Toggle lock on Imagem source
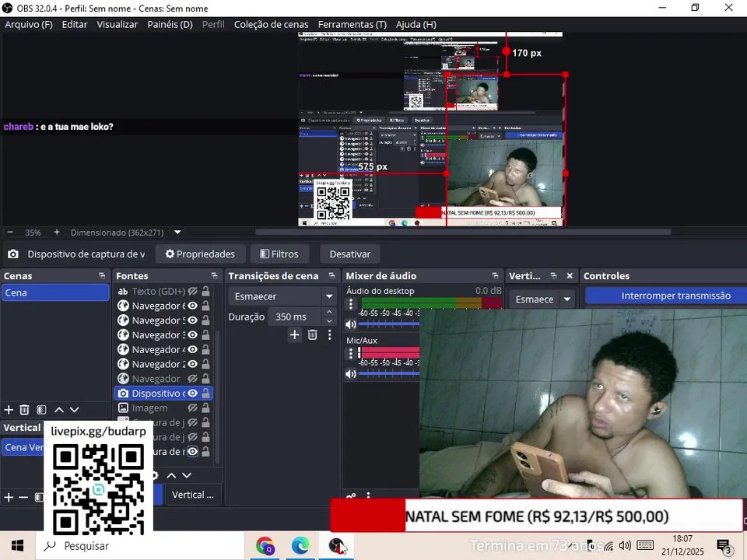The image size is (747, 560). point(205,408)
